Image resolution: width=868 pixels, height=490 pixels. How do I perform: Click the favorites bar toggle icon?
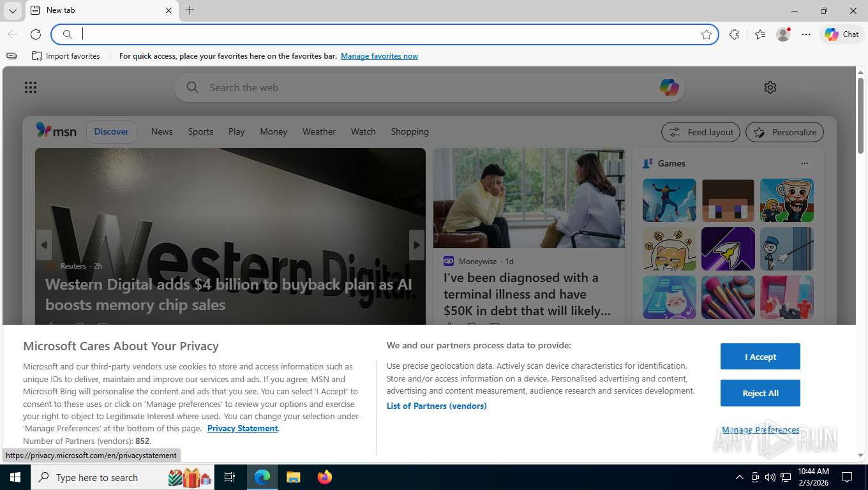tap(11, 56)
